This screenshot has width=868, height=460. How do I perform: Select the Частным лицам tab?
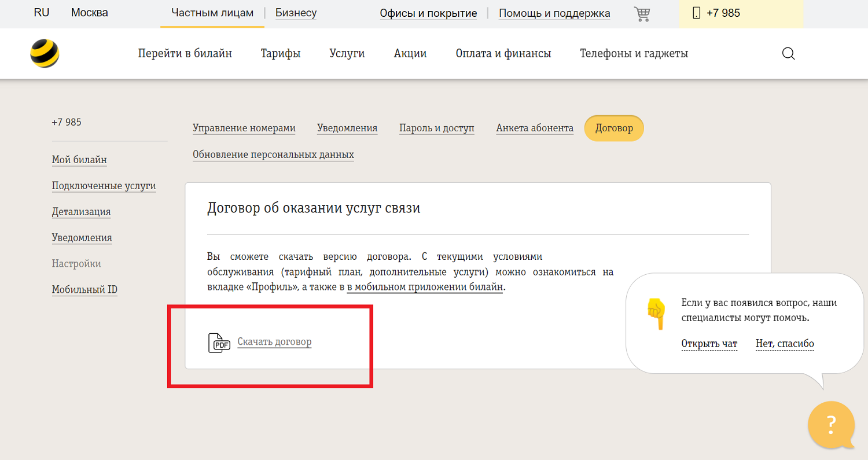pyautogui.click(x=212, y=13)
